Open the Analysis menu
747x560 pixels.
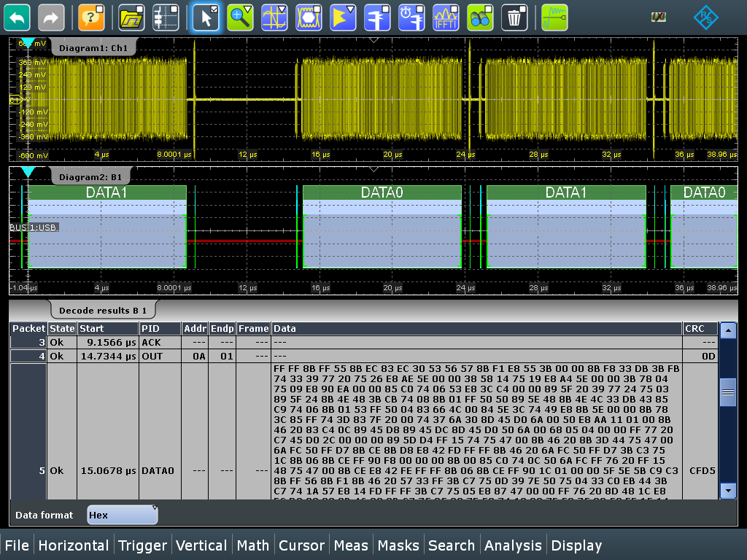513,545
